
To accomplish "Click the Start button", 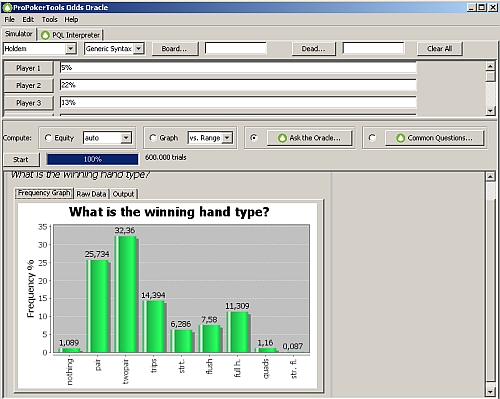I will tap(21, 160).
